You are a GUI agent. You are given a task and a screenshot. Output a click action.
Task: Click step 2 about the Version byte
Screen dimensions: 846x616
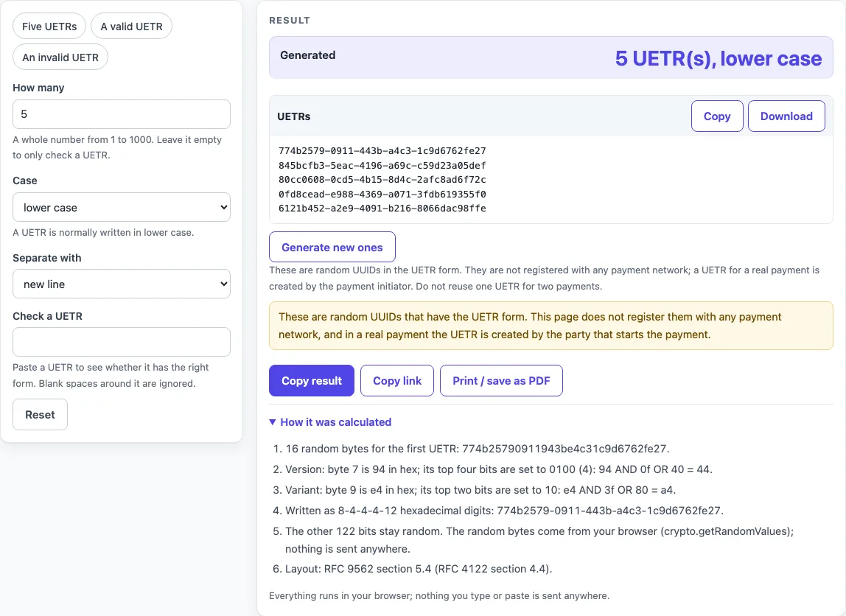498,469
